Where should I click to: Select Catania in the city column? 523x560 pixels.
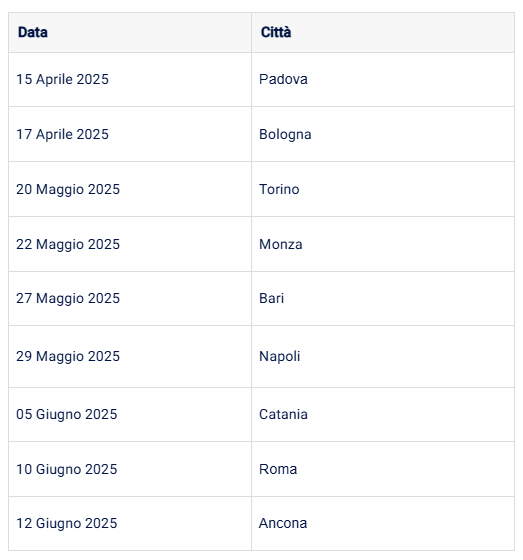[283, 414]
